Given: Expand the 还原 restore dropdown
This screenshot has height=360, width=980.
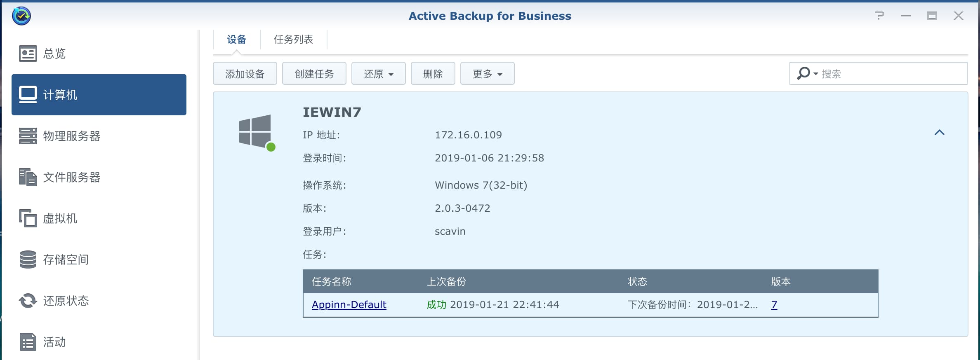Looking at the screenshot, I should tap(378, 74).
